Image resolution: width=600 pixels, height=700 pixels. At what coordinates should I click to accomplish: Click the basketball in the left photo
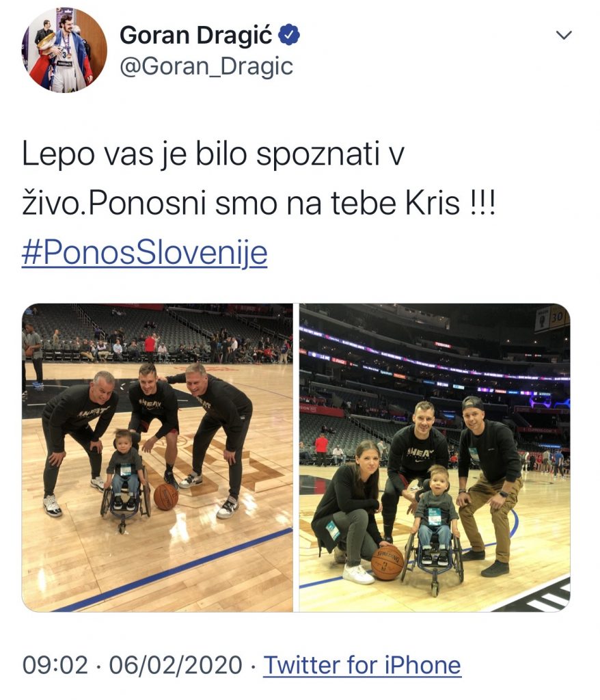click(166, 496)
